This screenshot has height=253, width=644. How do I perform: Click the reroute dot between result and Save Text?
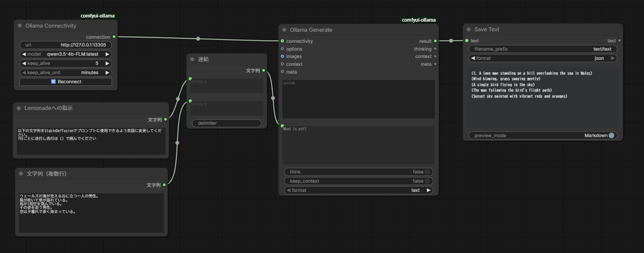tap(451, 40)
